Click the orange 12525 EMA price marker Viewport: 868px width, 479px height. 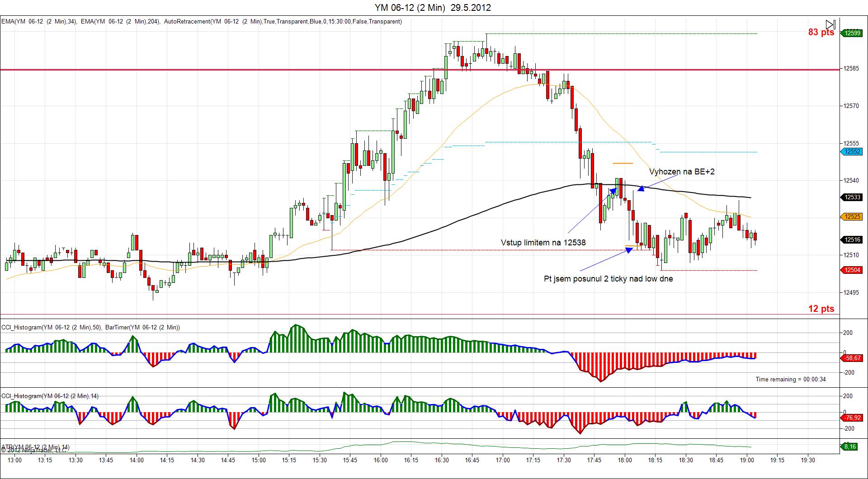click(851, 217)
